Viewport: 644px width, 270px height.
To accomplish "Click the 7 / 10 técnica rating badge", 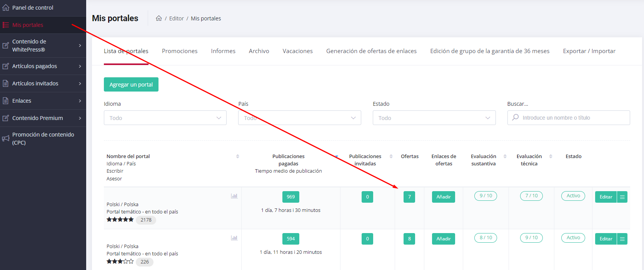I will pos(532,196).
